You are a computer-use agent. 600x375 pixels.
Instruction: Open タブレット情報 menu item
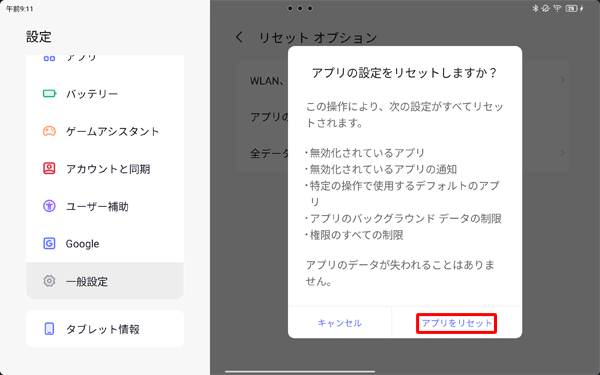105,329
